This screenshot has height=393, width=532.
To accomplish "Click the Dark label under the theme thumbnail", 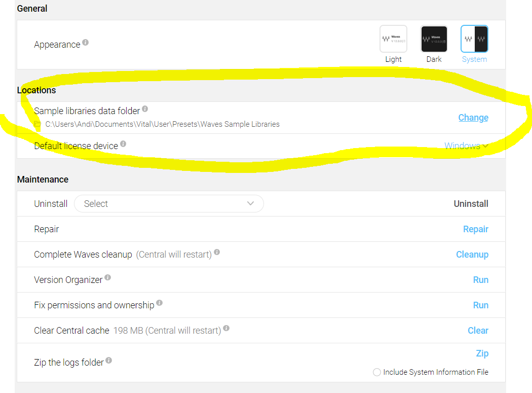I will (434, 59).
